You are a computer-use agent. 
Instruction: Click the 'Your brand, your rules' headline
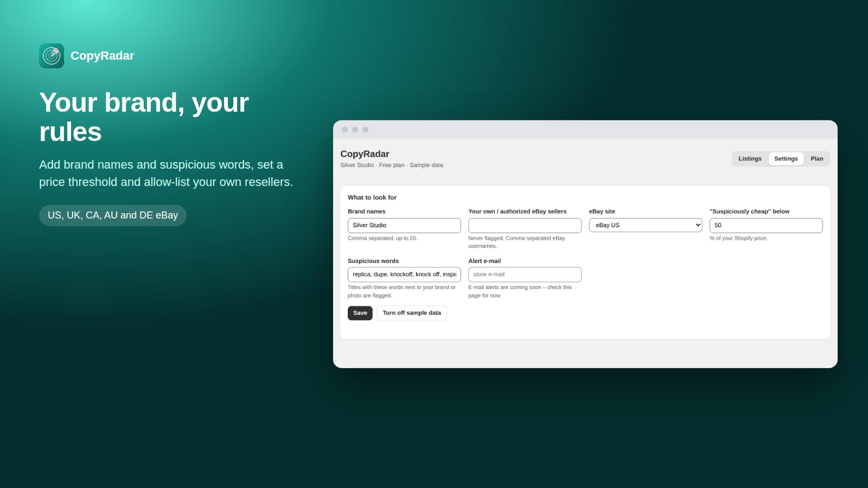(144, 117)
